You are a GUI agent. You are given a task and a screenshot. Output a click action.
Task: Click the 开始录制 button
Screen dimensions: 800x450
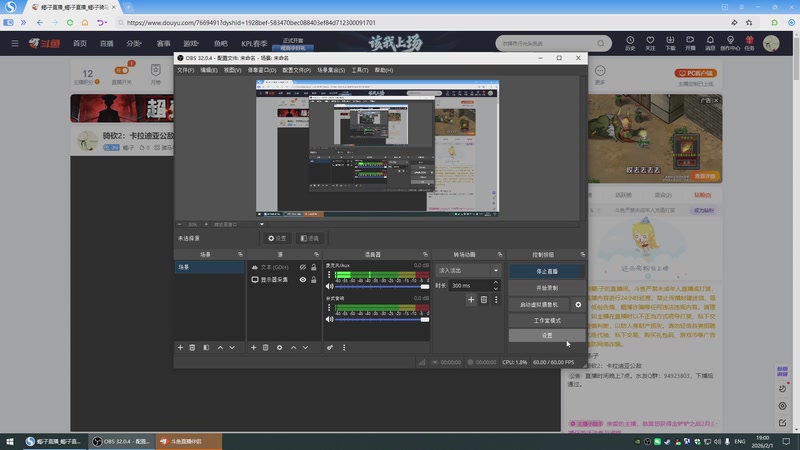[x=547, y=287]
